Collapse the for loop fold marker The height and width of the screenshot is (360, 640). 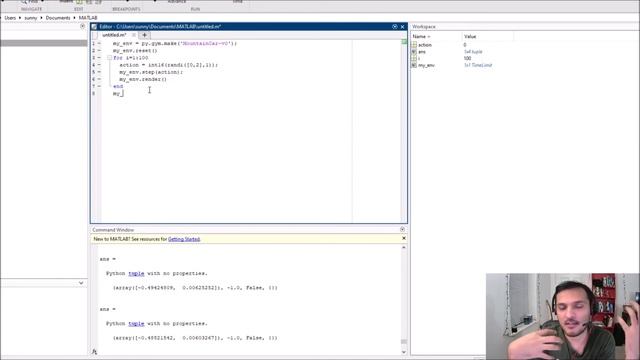pyautogui.click(x=109, y=58)
